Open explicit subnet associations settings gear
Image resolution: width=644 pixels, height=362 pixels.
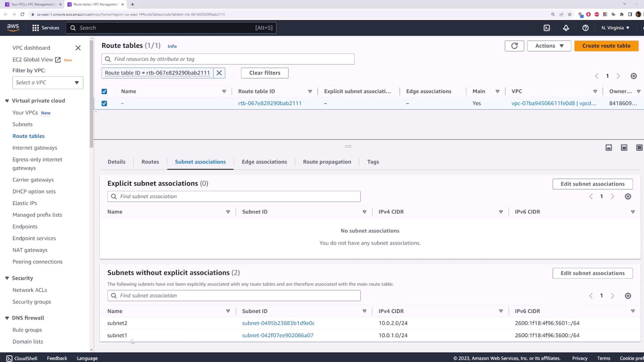coord(628,197)
